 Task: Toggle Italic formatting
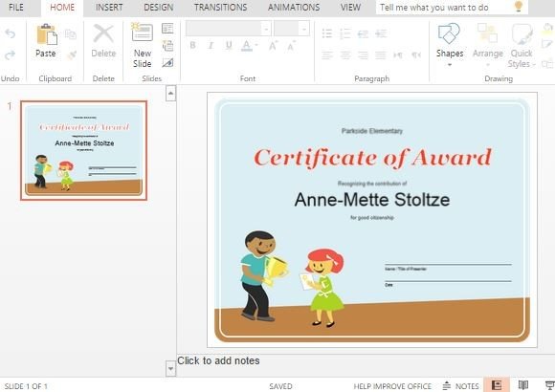pos(211,45)
